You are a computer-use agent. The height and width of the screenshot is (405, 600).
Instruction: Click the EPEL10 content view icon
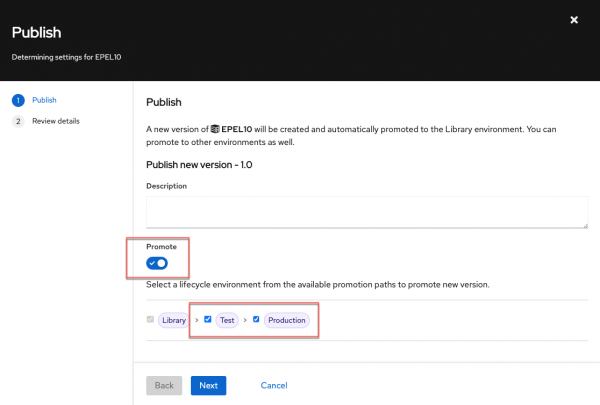pos(215,129)
